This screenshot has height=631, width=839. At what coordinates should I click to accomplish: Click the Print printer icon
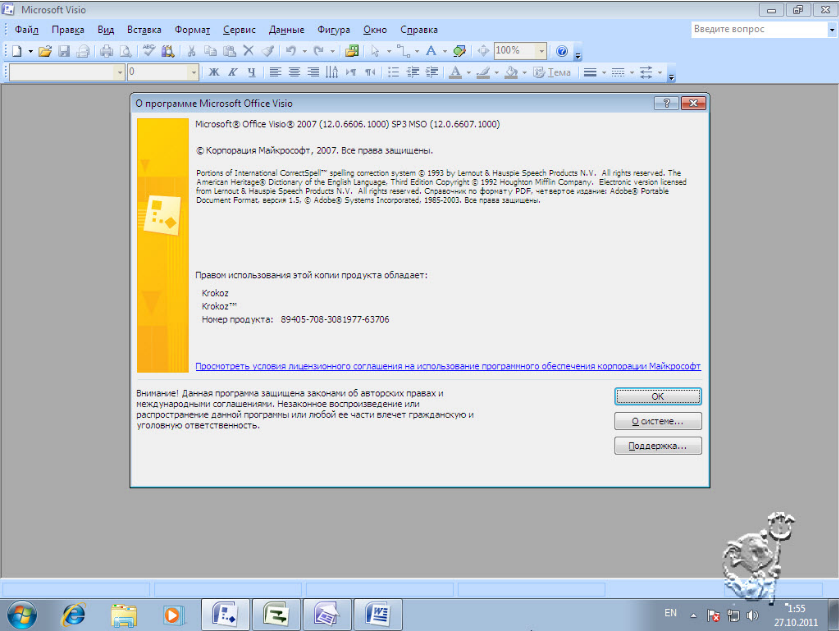106,51
